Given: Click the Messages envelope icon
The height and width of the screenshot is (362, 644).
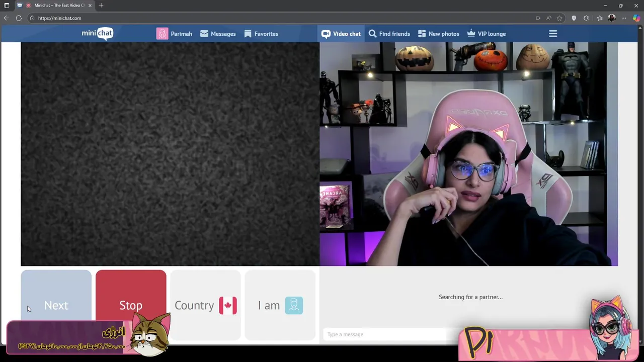Looking at the screenshot, I should pyautogui.click(x=204, y=34).
